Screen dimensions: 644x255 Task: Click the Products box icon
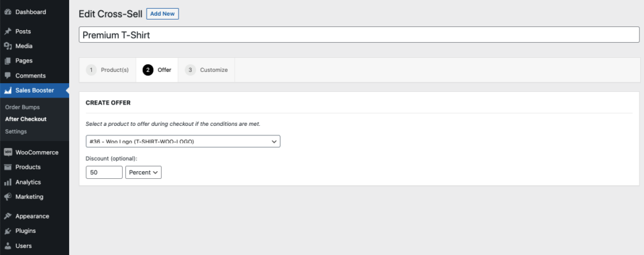coord(8,167)
